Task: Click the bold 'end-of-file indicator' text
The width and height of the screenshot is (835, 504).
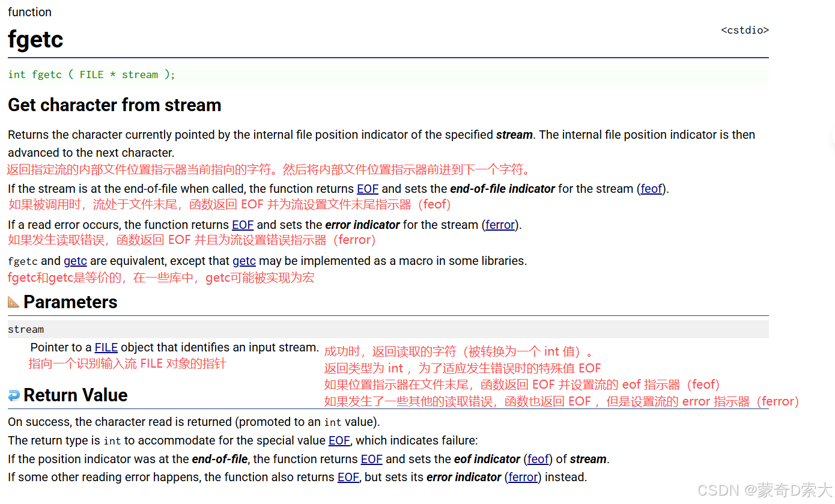Action: tap(502, 189)
